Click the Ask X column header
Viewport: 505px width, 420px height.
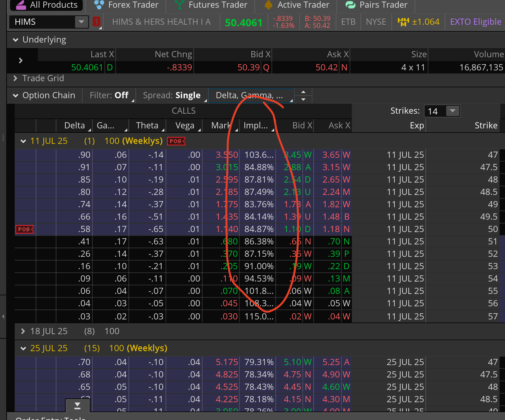pyautogui.click(x=339, y=126)
